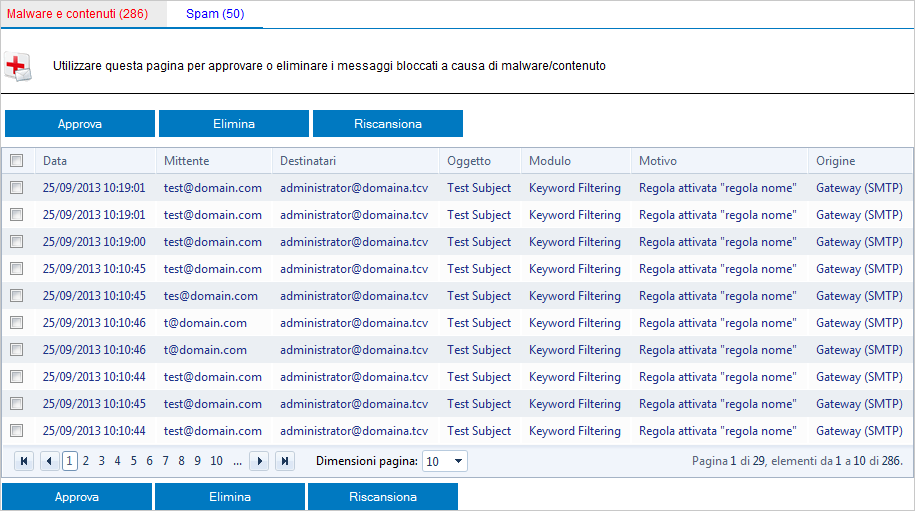915x511 pixels.
Task: Expand more page numbers with ellipsis
Action: 237,461
